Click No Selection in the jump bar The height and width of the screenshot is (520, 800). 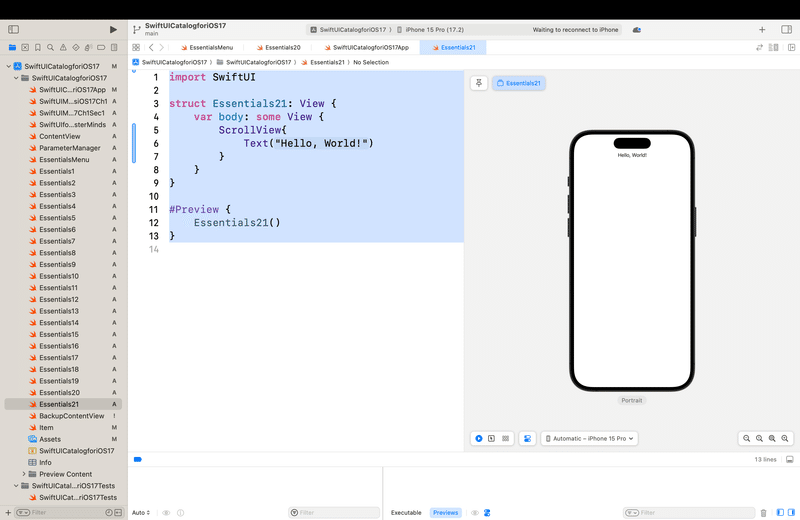coord(371,62)
